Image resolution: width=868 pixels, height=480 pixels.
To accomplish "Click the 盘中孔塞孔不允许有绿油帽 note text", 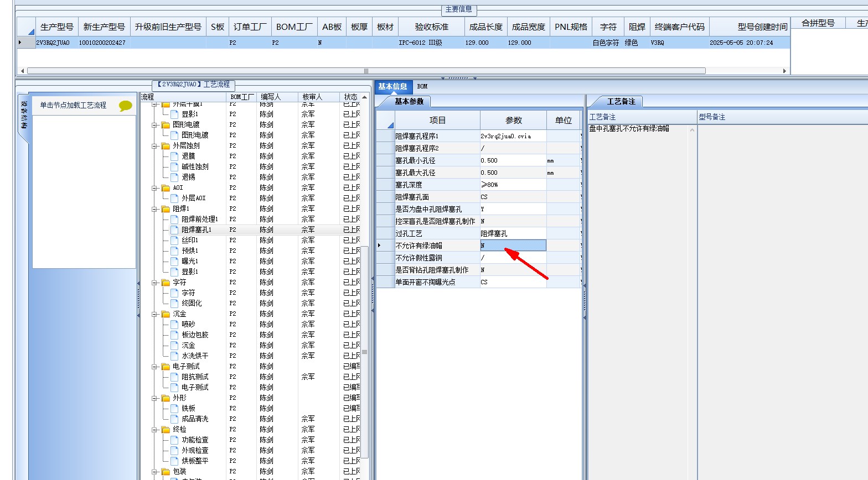I will [629, 128].
